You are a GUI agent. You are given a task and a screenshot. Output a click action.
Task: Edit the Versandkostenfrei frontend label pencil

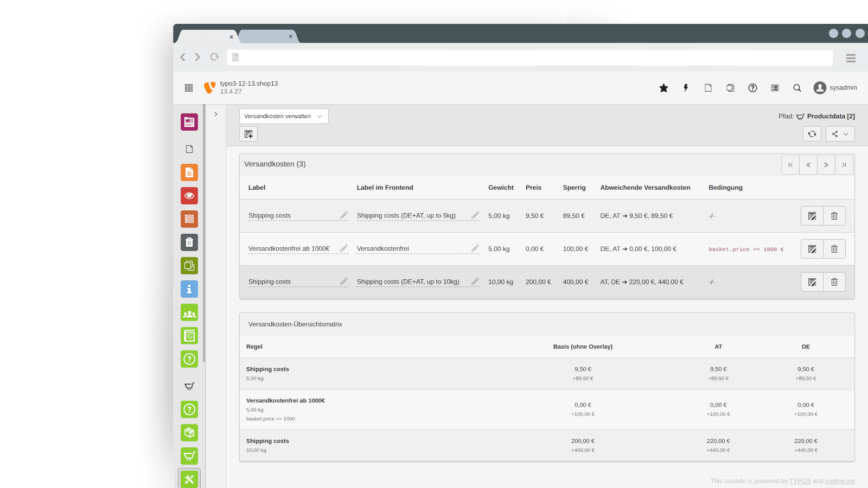475,248
